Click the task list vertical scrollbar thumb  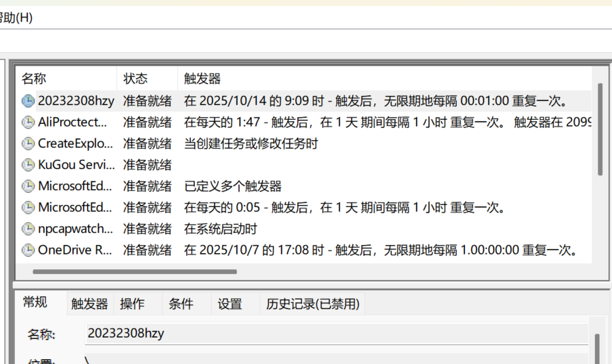(x=600, y=129)
